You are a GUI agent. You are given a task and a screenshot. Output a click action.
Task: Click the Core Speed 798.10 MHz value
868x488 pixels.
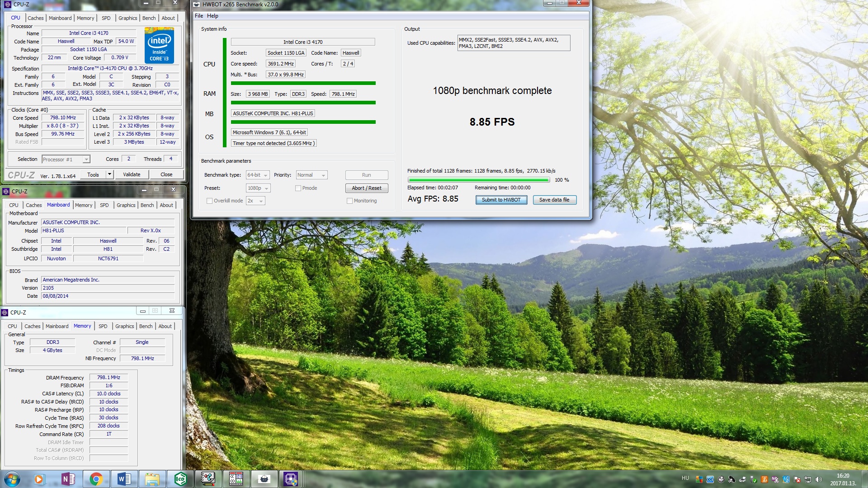(x=63, y=118)
